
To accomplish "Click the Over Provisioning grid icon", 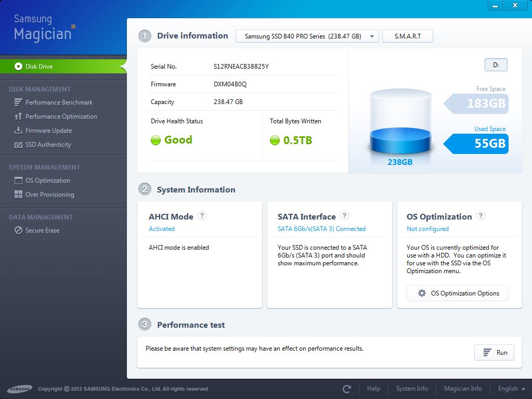I will point(18,195).
